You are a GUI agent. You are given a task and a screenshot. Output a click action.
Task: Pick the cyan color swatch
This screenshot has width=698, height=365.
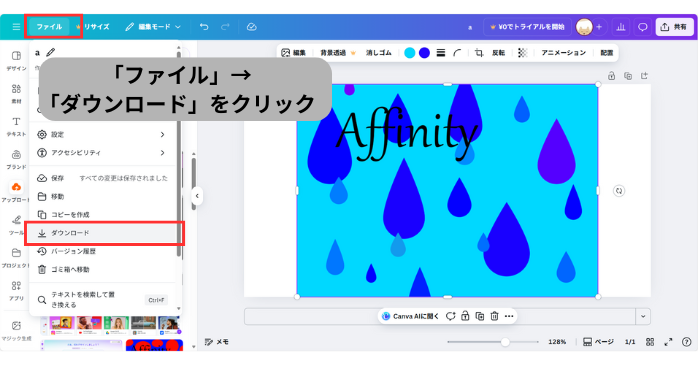click(x=410, y=53)
